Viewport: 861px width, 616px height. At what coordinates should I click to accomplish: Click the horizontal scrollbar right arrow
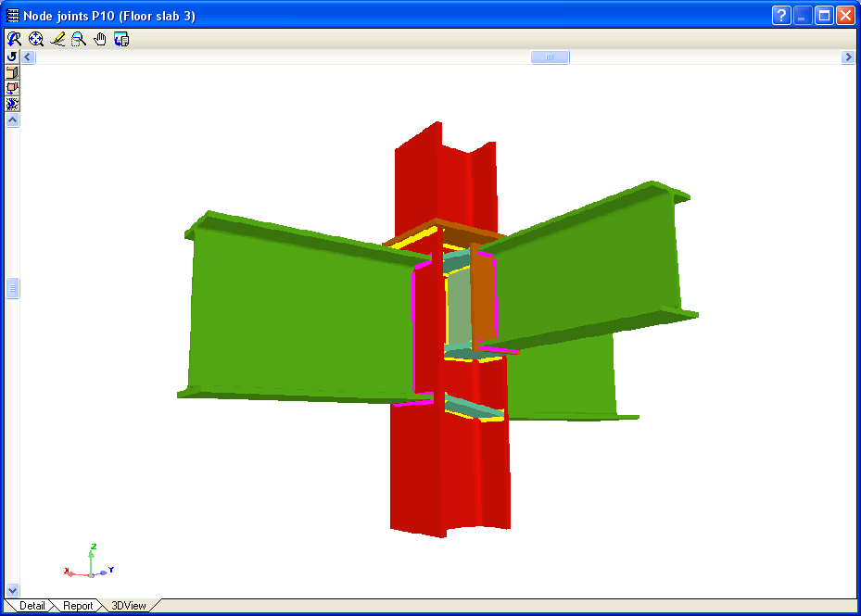pyautogui.click(x=848, y=57)
